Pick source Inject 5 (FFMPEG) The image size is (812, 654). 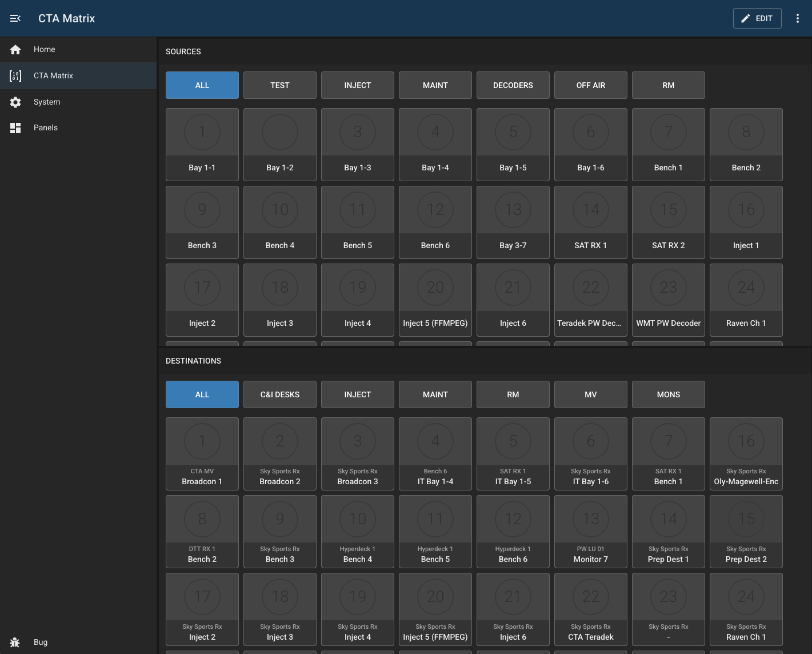[x=435, y=300]
